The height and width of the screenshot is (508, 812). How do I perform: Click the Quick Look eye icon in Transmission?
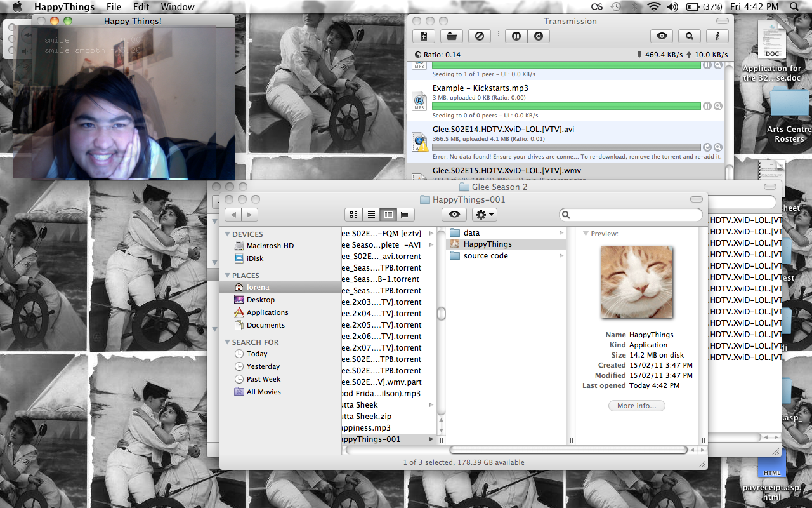(x=662, y=36)
